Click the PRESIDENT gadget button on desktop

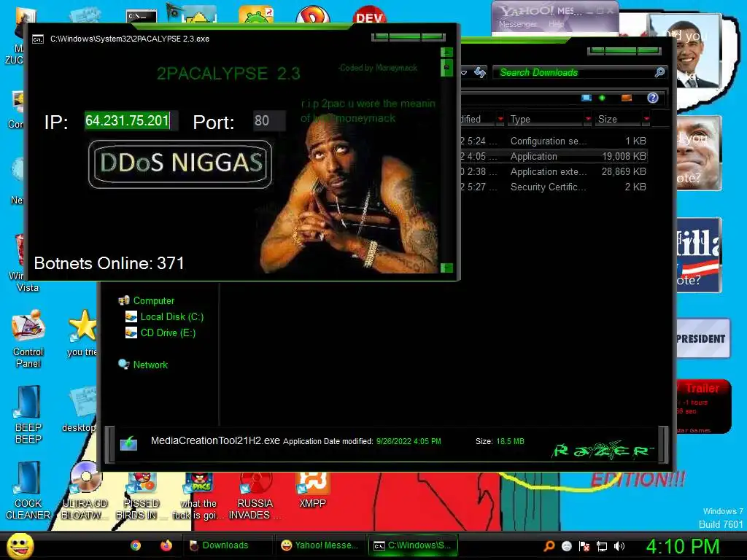(703, 338)
